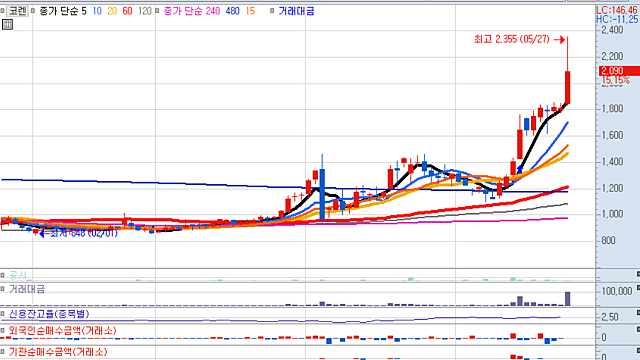
Task: Click the 1,200 price axis label
Action: (x=612, y=188)
